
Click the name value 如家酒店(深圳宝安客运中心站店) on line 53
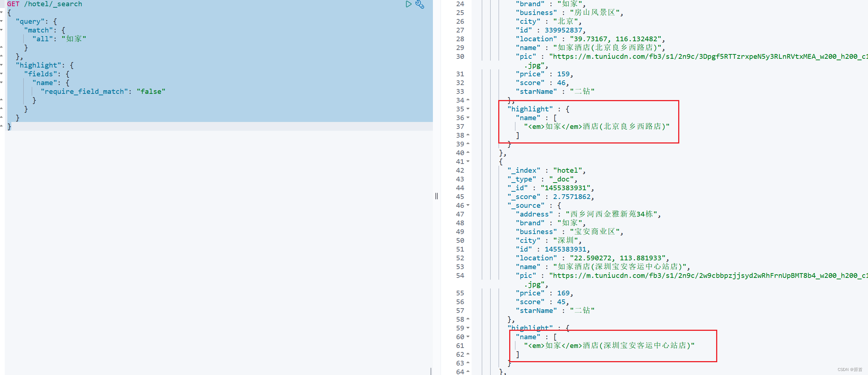(620, 267)
